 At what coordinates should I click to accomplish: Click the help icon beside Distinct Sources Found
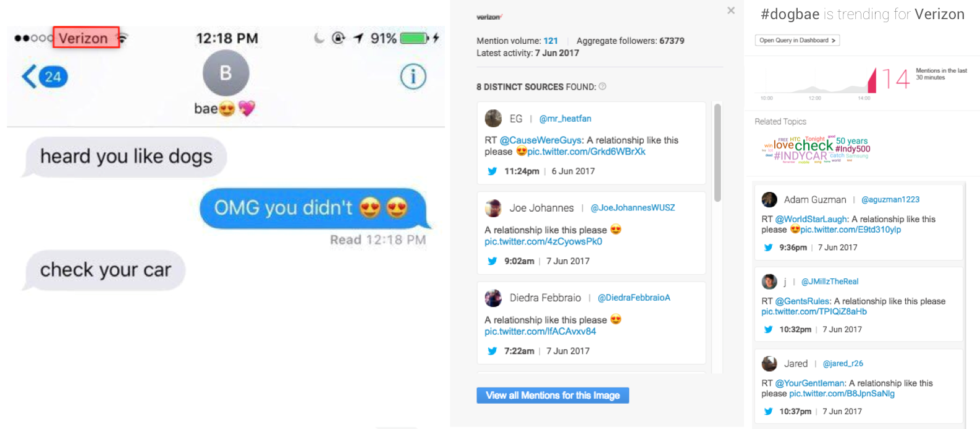click(x=602, y=86)
